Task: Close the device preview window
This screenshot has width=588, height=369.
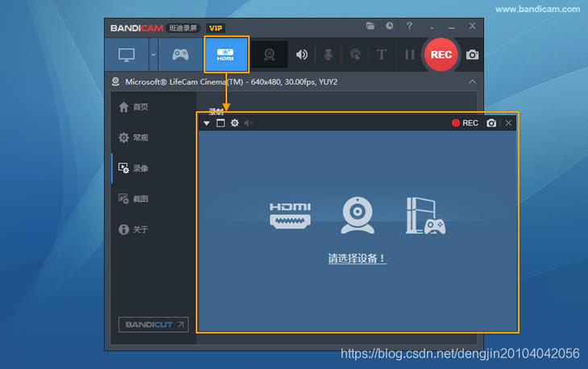Action: pyautogui.click(x=508, y=123)
